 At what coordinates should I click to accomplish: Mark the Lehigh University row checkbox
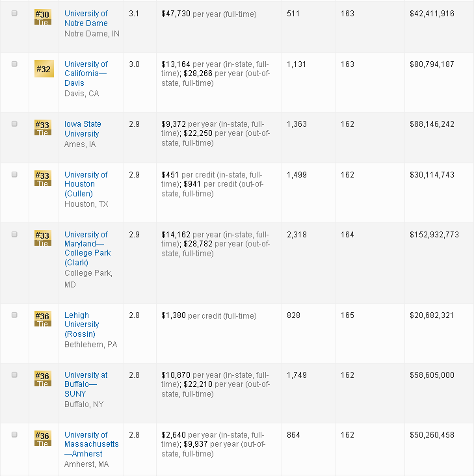pyautogui.click(x=15, y=315)
